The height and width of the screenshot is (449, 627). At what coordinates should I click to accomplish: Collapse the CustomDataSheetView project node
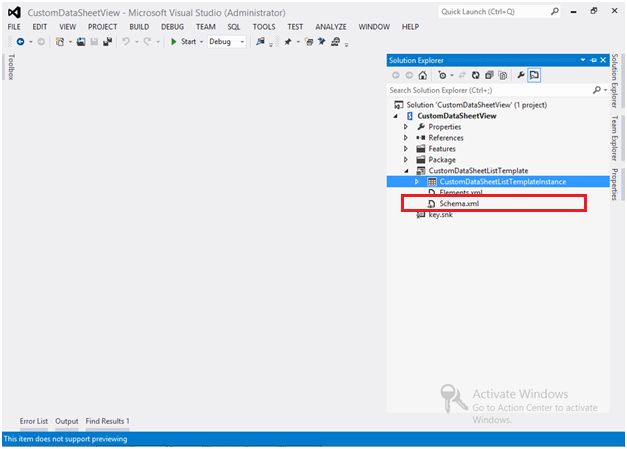[x=396, y=116]
